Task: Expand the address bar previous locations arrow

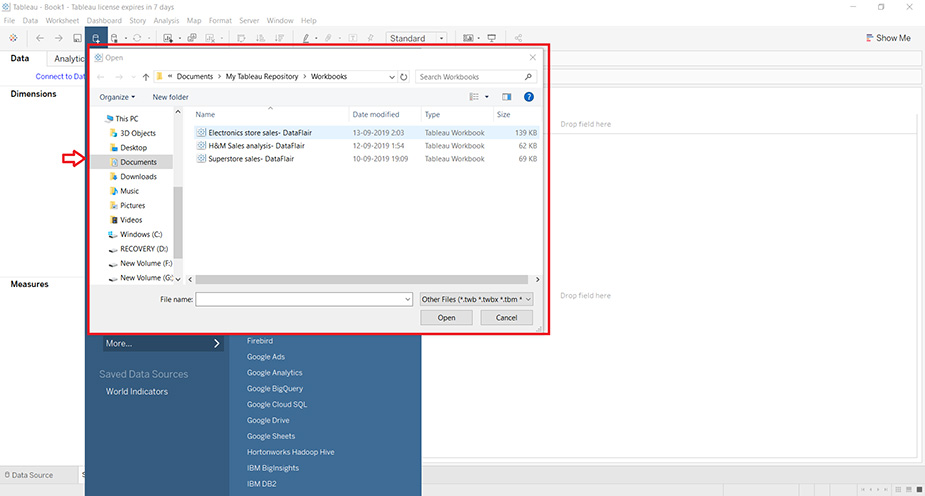Action: 392,77
